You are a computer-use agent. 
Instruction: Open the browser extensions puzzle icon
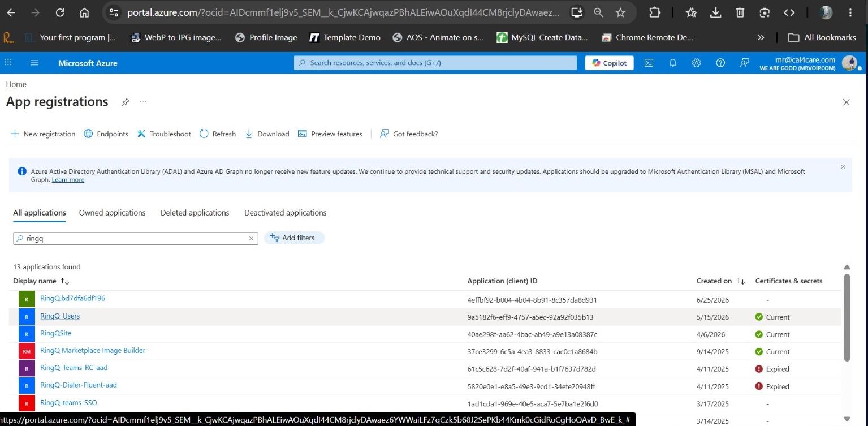click(655, 12)
